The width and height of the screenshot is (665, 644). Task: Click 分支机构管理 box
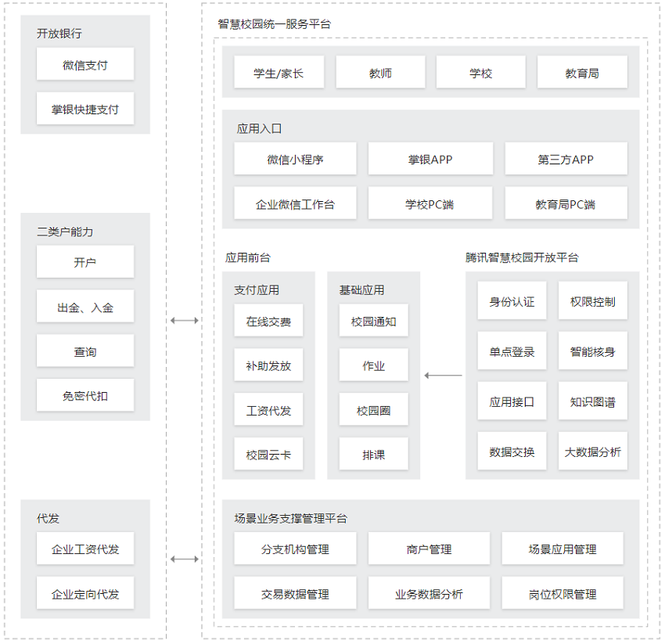295,549
